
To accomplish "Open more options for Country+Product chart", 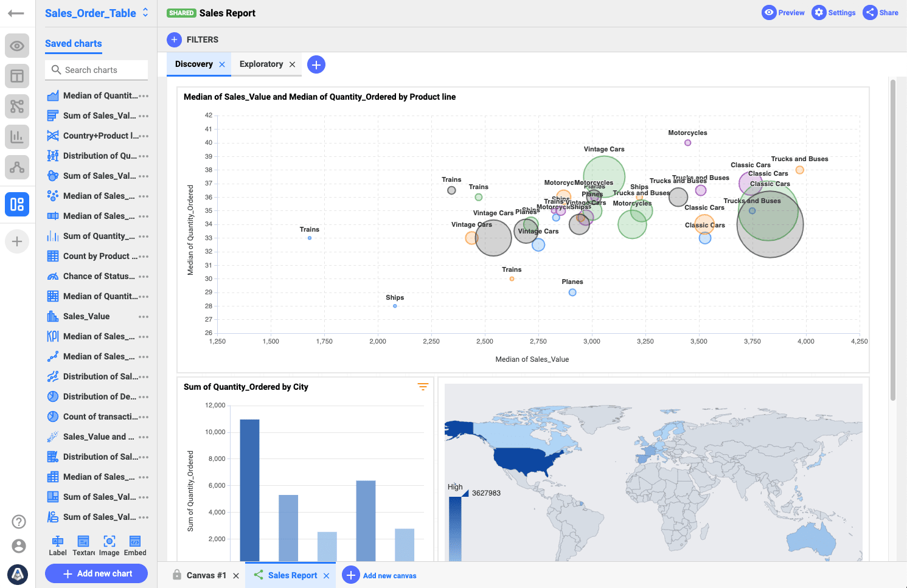I will (144, 136).
